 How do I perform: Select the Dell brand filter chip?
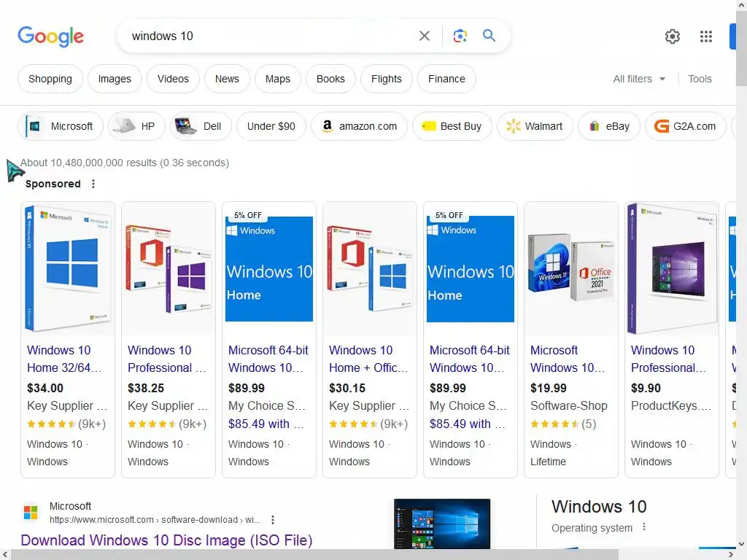tap(201, 126)
